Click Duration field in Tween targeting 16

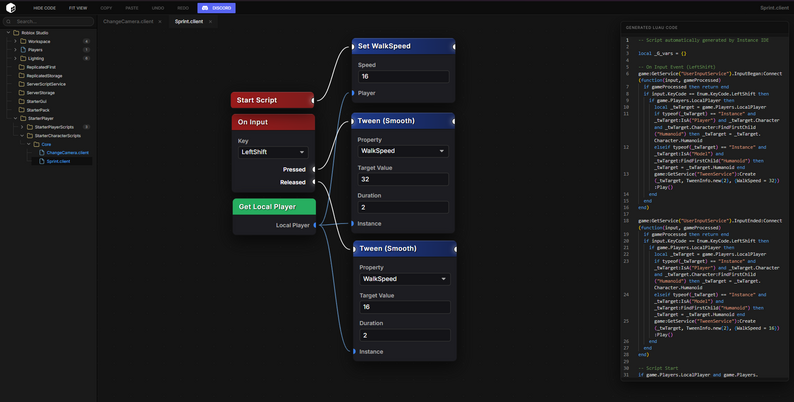coord(405,335)
